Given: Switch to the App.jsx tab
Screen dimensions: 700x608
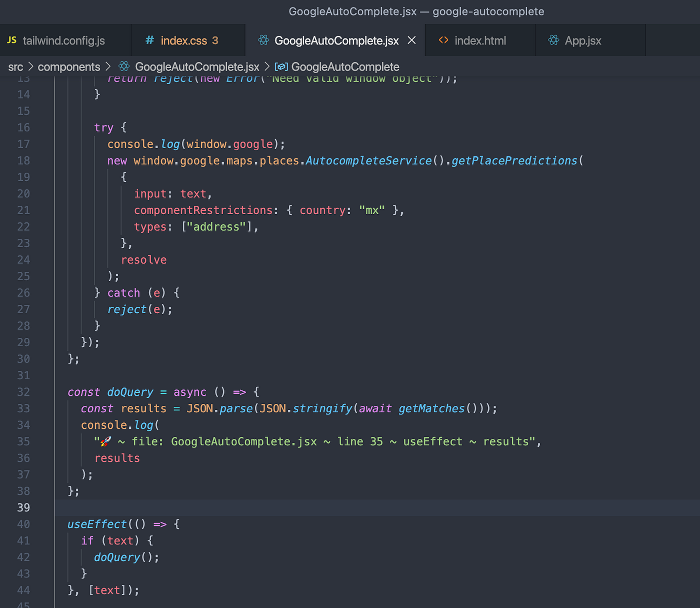Looking at the screenshot, I should pos(582,40).
